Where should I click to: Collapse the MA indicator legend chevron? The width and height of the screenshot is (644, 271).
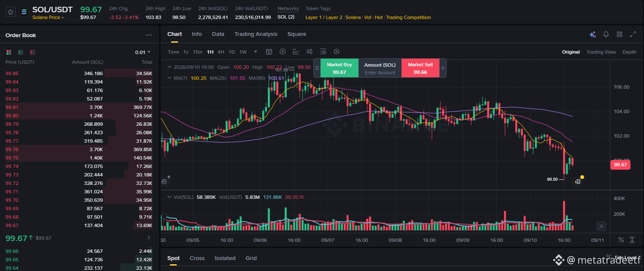tap(170, 78)
